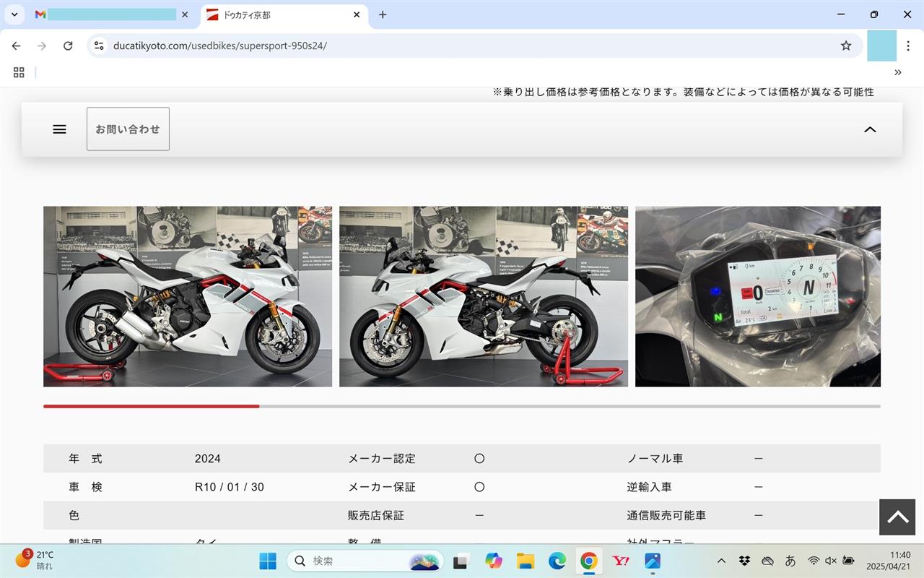Click the 年式 row label
Viewport: 924px width, 578px height.
tap(86, 459)
